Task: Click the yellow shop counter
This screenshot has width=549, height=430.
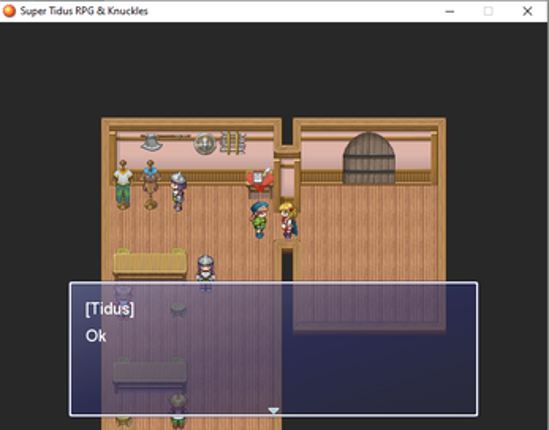Action: [x=150, y=264]
